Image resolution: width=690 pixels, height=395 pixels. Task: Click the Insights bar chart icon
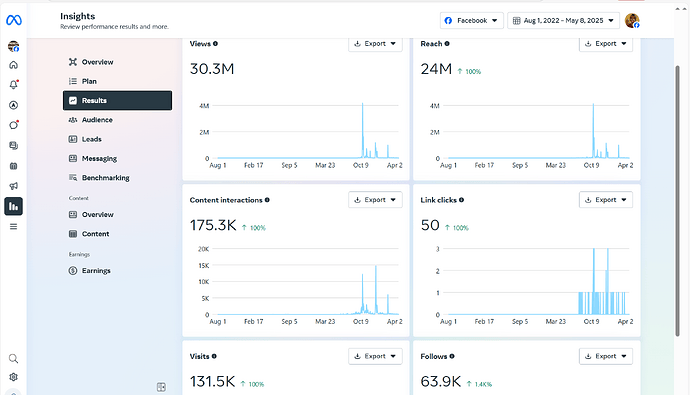[14, 206]
